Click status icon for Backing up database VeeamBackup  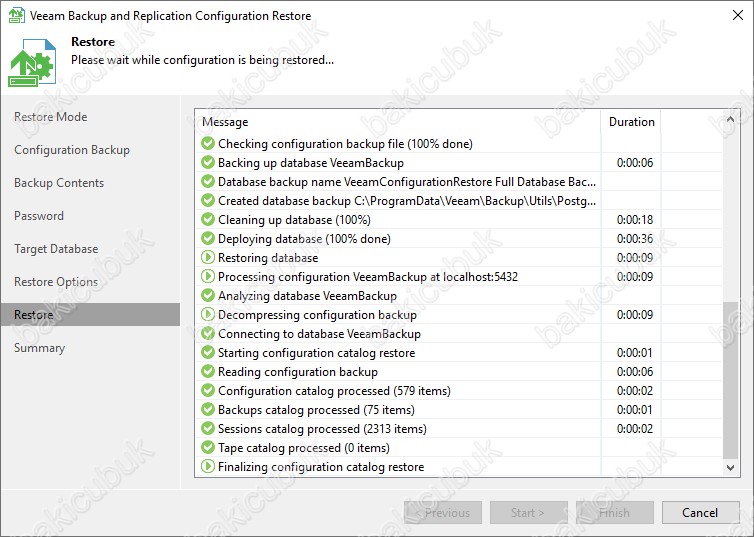click(x=208, y=162)
